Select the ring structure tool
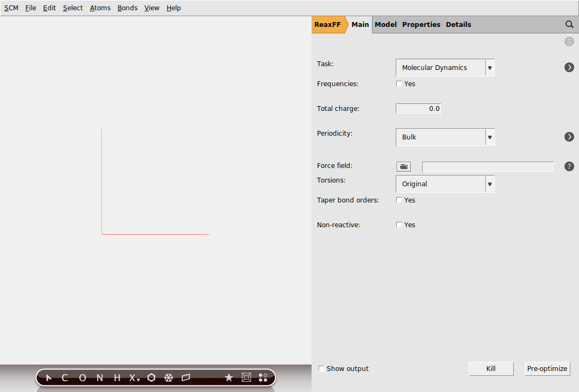This screenshot has height=392, width=579. [151, 377]
